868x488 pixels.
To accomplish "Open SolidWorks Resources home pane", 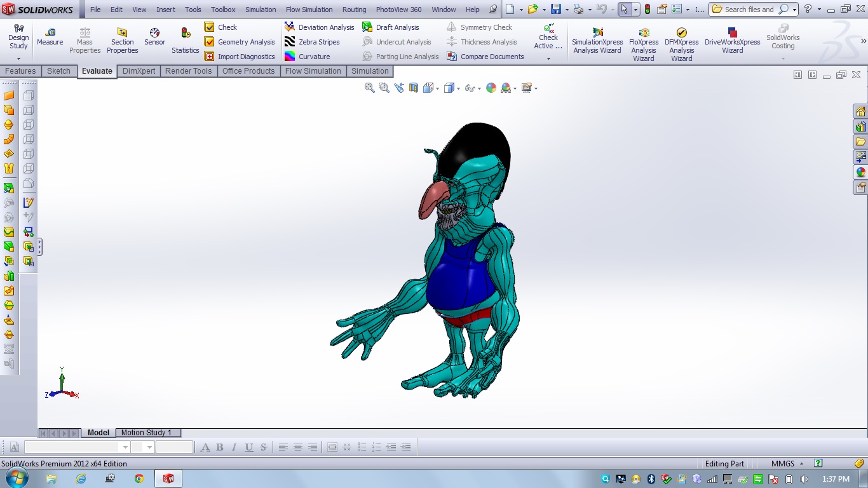I will click(x=860, y=112).
